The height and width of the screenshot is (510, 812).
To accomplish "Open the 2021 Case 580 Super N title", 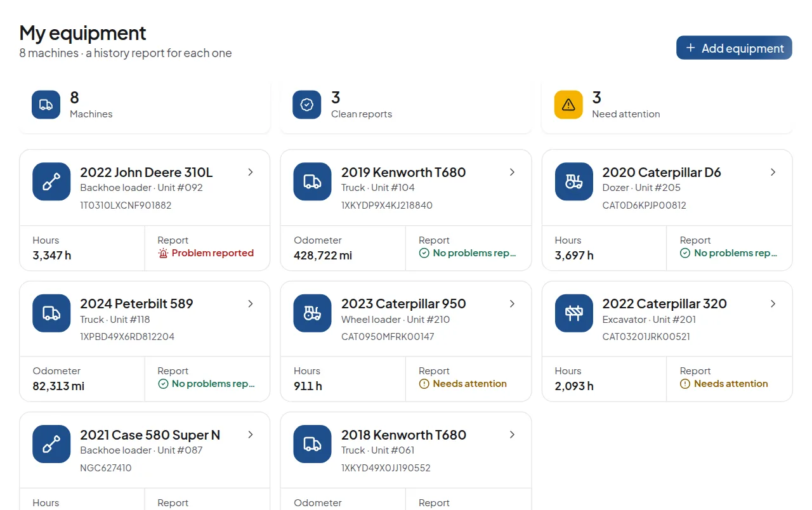I will [150, 435].
